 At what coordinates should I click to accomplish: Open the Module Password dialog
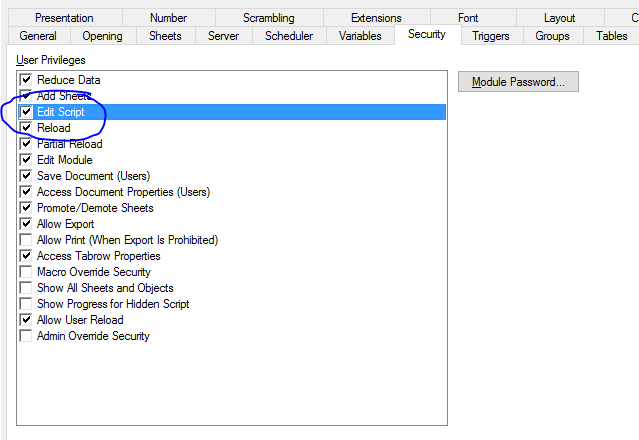[x=518, y=82]
